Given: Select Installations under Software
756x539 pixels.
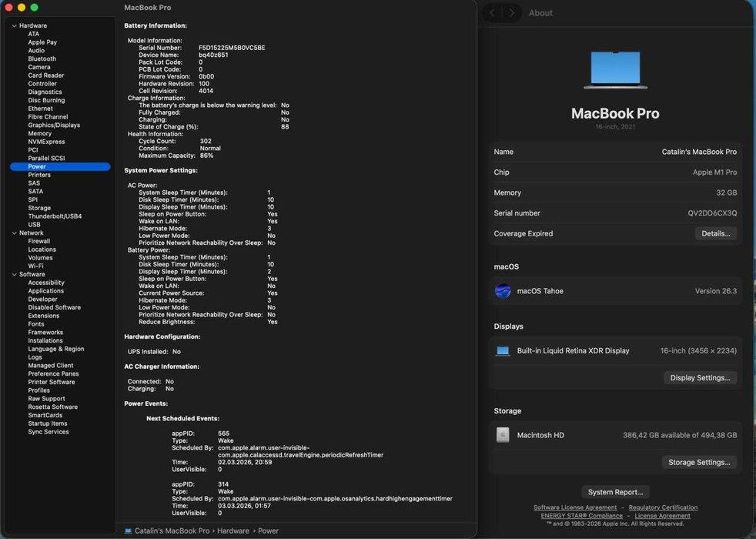Looking at the screenshot, I should pos(45,340).
